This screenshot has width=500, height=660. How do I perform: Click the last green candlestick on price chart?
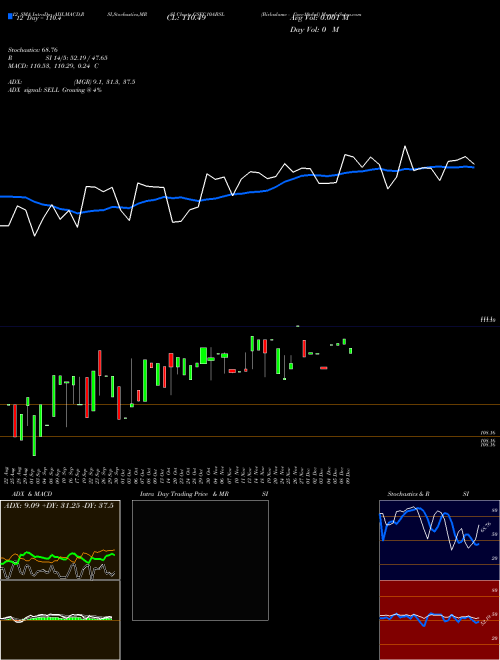[350, 351]
